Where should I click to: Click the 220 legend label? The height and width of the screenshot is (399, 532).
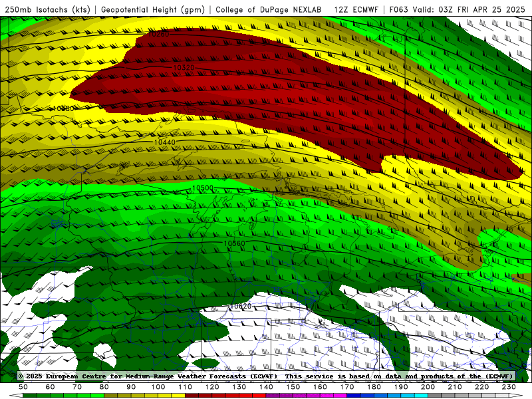pyautogui.click(x=481, y=387)
